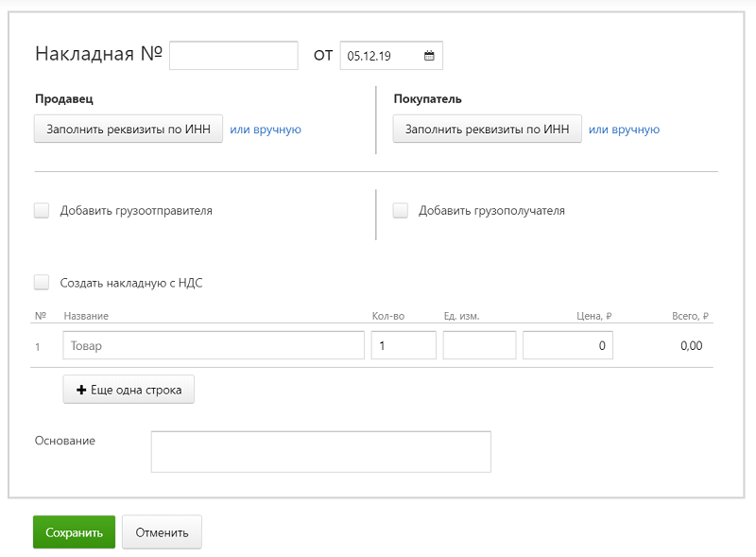
Task: Focus the Накладная № number field
Action: click(233, 56)
